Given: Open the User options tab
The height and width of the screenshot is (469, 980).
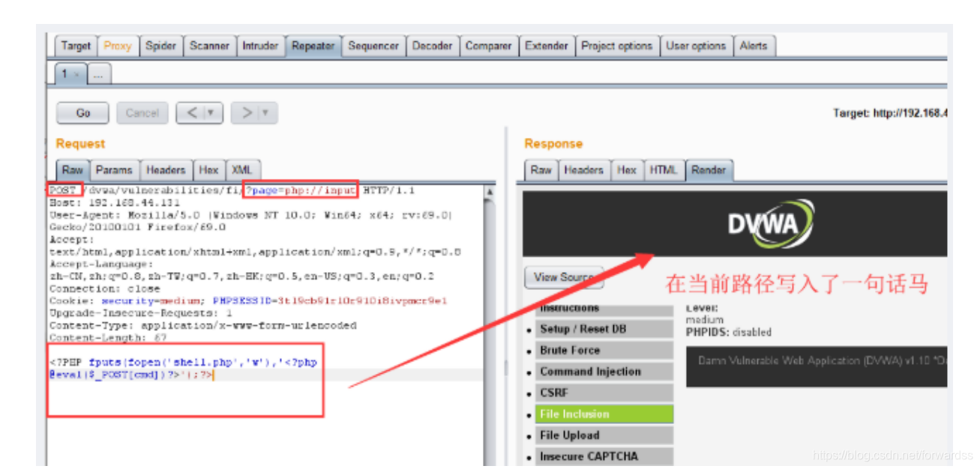Looking at the screenshot, I should [x=696, y=46].
